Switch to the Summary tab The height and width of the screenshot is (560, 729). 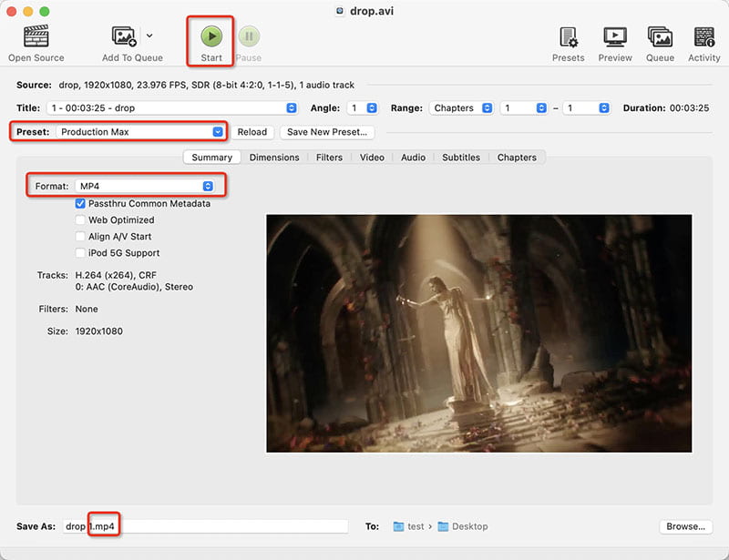tap(212, 158)
